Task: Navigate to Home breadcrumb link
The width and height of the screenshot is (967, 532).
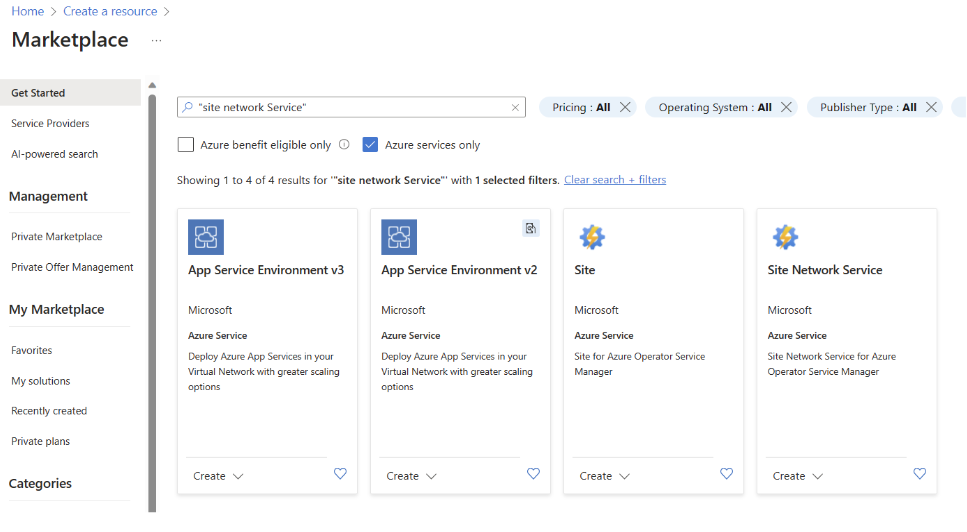Action: [x=27, y=12]
